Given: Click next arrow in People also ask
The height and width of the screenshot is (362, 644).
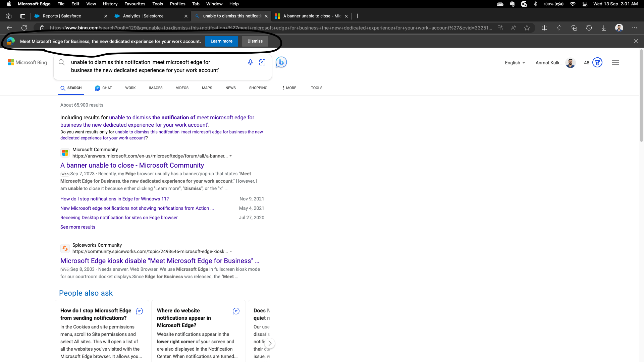Looking at the screenshot, I should tap(270, 343).
